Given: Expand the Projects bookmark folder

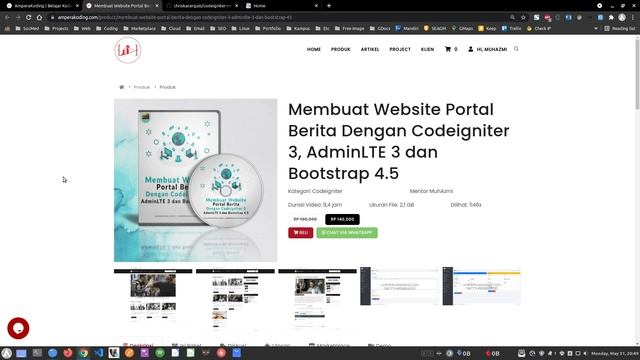Looking at the screenshot, I should point(56,29).
